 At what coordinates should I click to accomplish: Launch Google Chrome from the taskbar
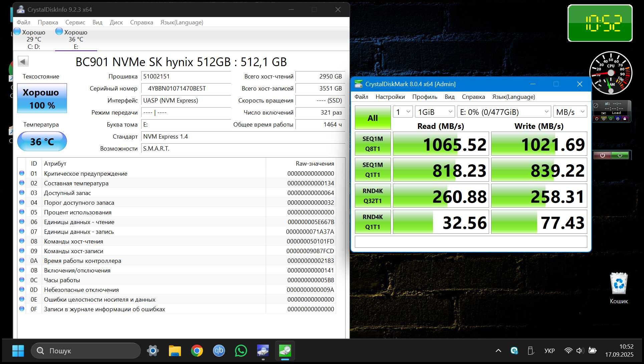pos(197,351)
